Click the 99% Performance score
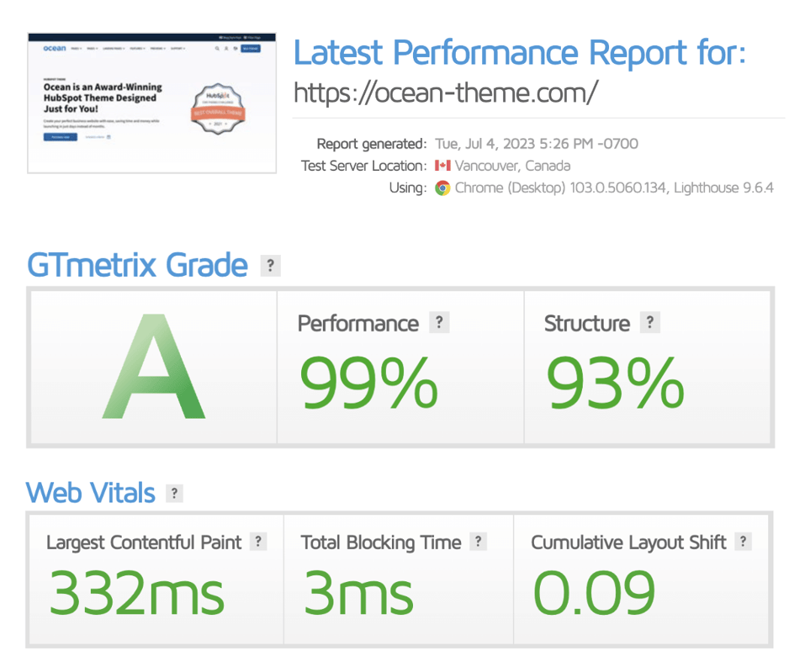 (x=368, y=384)
